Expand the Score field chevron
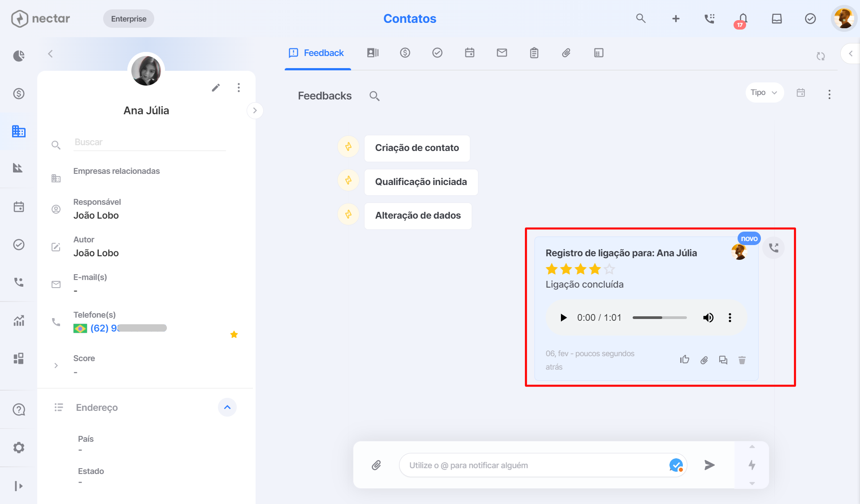The image size is (860, 504). pyautogui.click(x=56, y=366)
